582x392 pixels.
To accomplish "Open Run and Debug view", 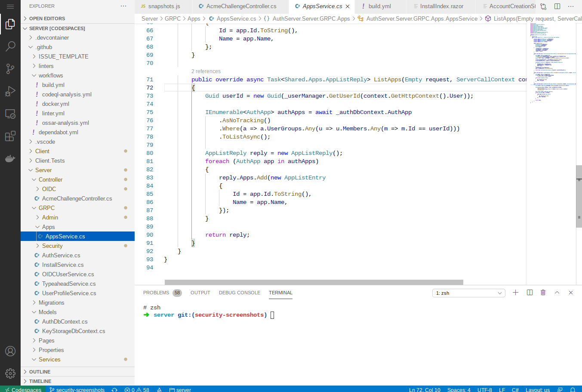I will click(x=10, y=91).
